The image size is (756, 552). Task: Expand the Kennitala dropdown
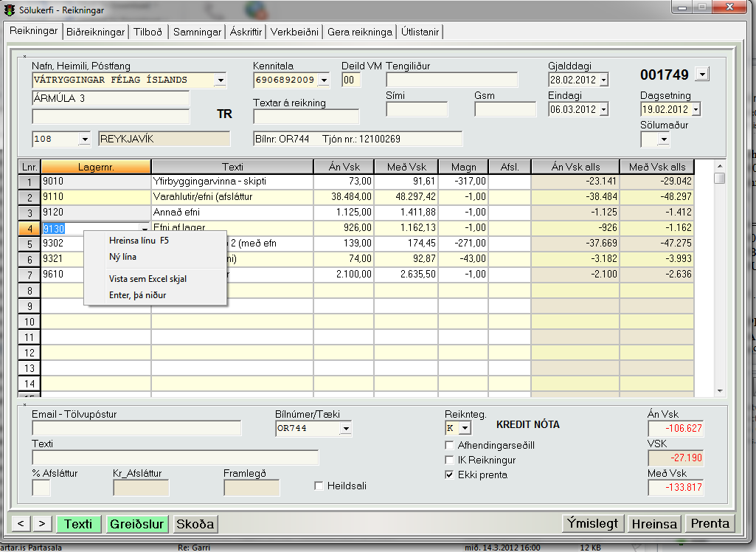click(323, 80)
